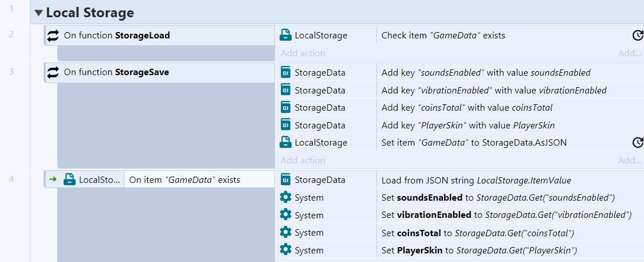The width and height of the screenshot is (644, 262).
Task: Select Set coinsTotal action
Action: (478, 233)
